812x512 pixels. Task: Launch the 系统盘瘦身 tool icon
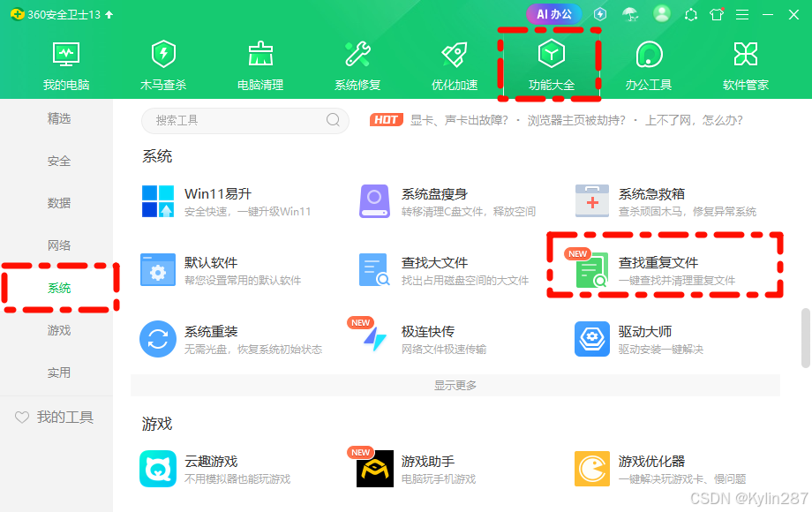374,201
